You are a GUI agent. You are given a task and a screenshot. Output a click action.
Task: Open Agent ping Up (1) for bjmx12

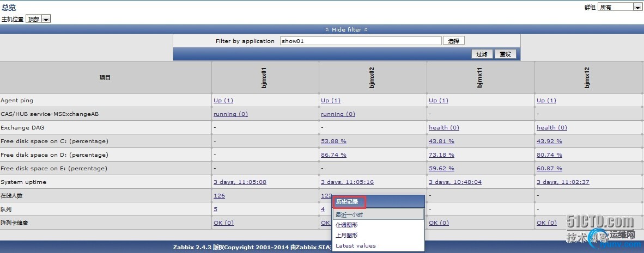point(546,101)
